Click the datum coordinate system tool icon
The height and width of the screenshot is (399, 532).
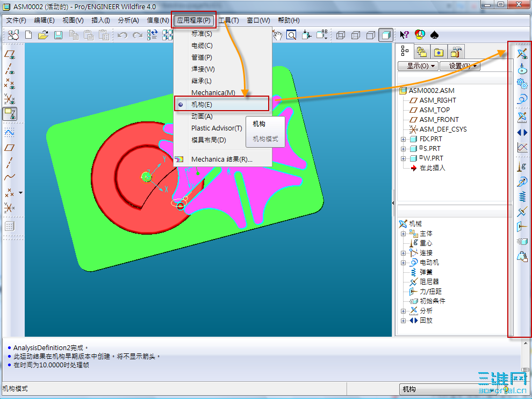(10, 207)
